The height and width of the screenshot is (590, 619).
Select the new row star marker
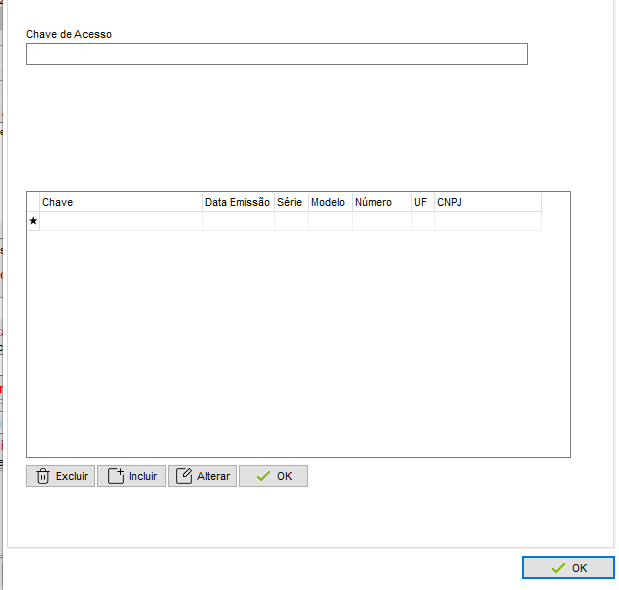click(33, 221)
